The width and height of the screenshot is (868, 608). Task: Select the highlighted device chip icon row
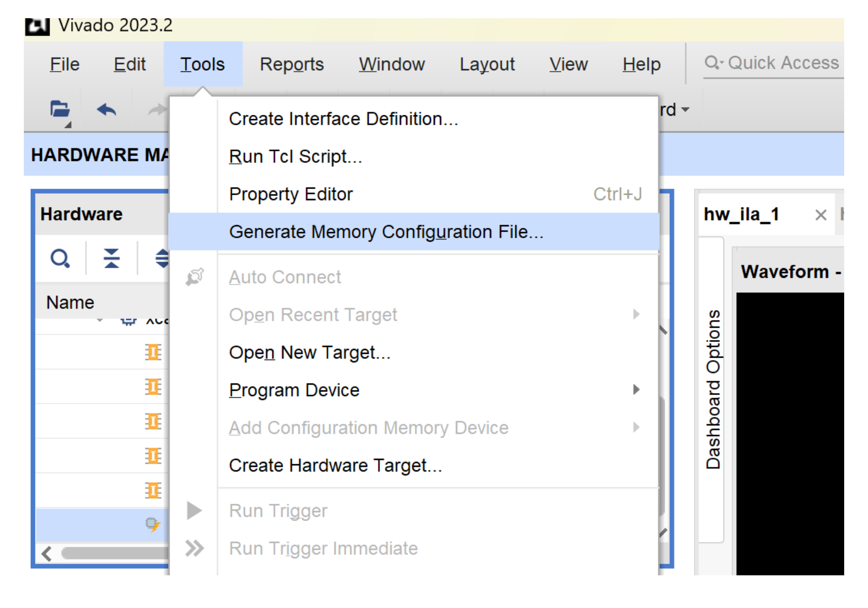coord(152,524)
